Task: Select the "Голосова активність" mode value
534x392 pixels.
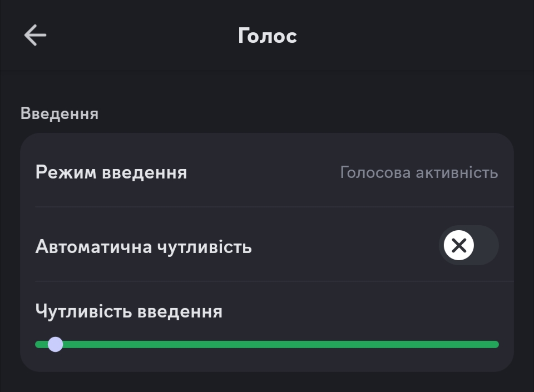Action: [x=418, y=172]
